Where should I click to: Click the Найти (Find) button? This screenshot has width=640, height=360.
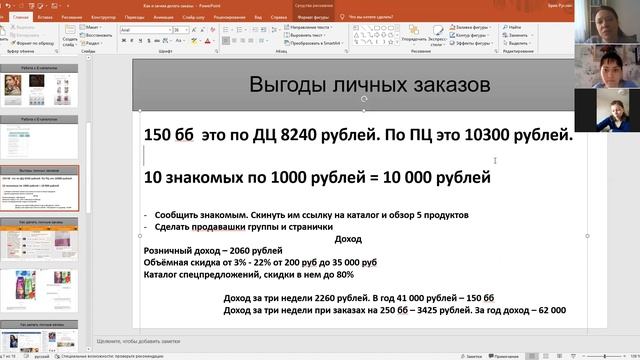[512, 27]
